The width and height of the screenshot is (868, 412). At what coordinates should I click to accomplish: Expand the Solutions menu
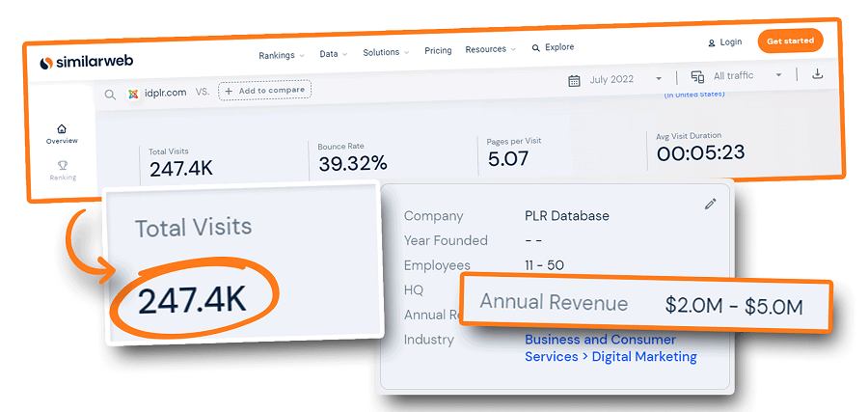pos(386,53)
